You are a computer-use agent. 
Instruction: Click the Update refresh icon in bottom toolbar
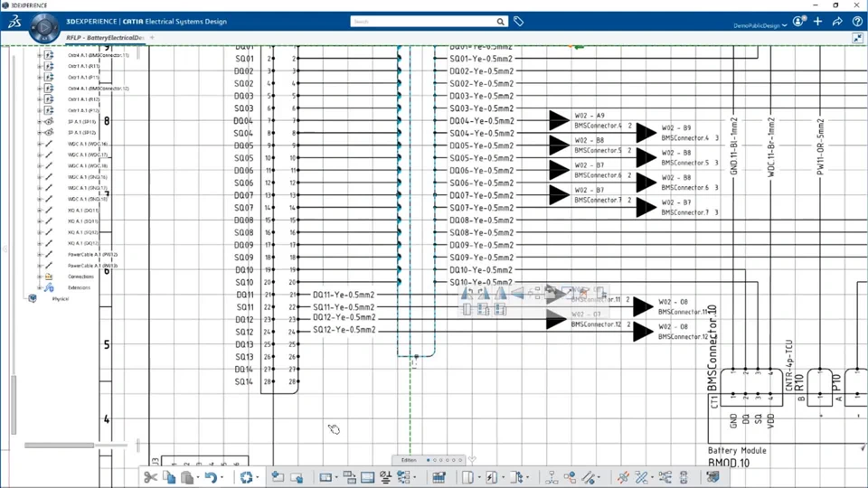click(x=246, y=477)
